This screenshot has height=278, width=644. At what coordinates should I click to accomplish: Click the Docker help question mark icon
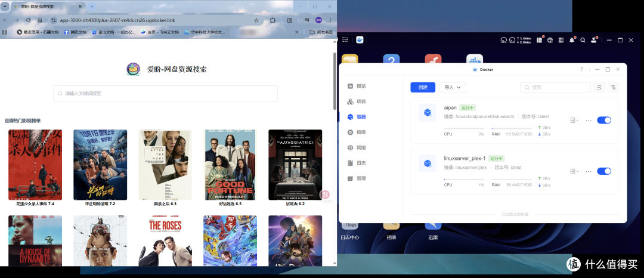click(x=581, y=69)
